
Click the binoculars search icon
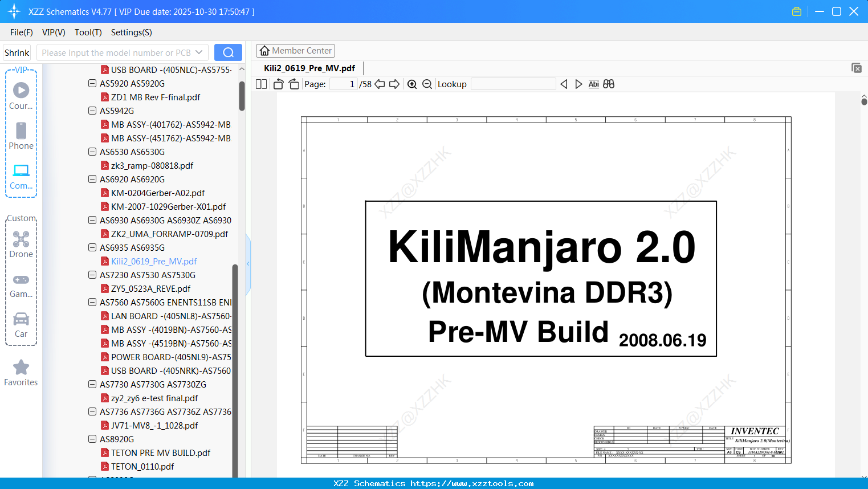609,84
